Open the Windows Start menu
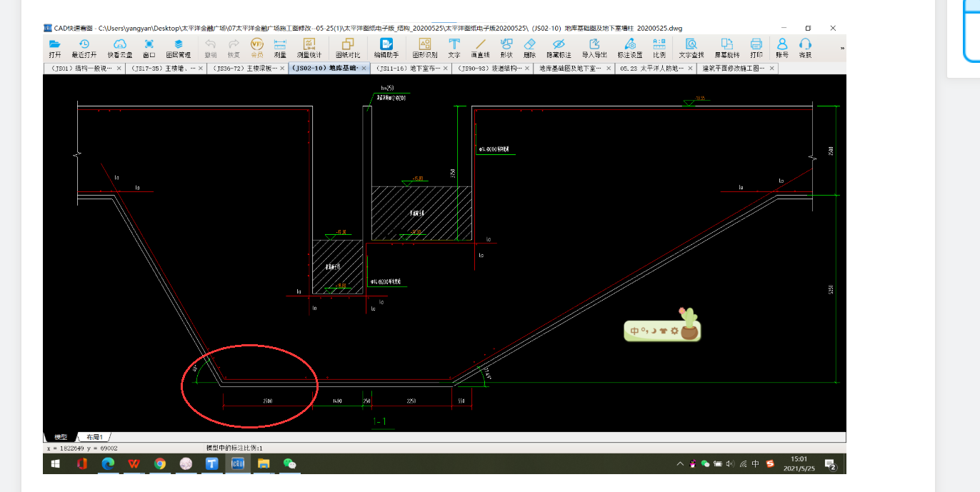Viewport: 980px width, 492px height. coord(56,464)
